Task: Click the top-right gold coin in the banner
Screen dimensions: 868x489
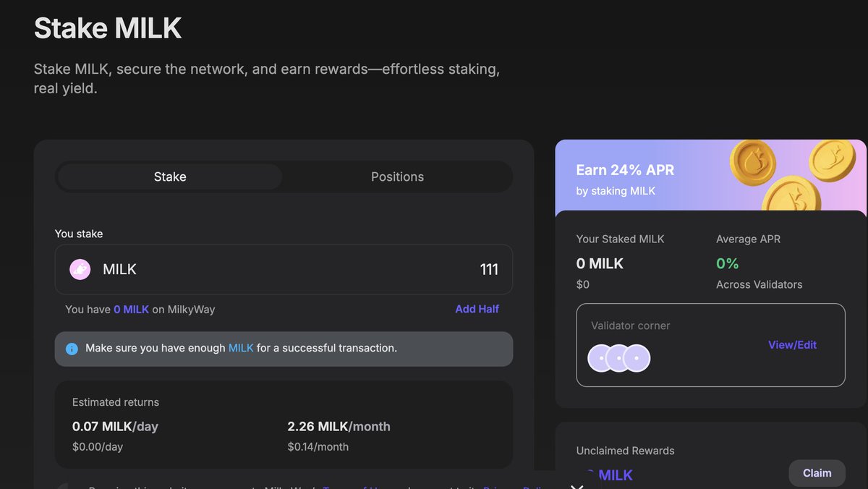Action: pos(833,160)
